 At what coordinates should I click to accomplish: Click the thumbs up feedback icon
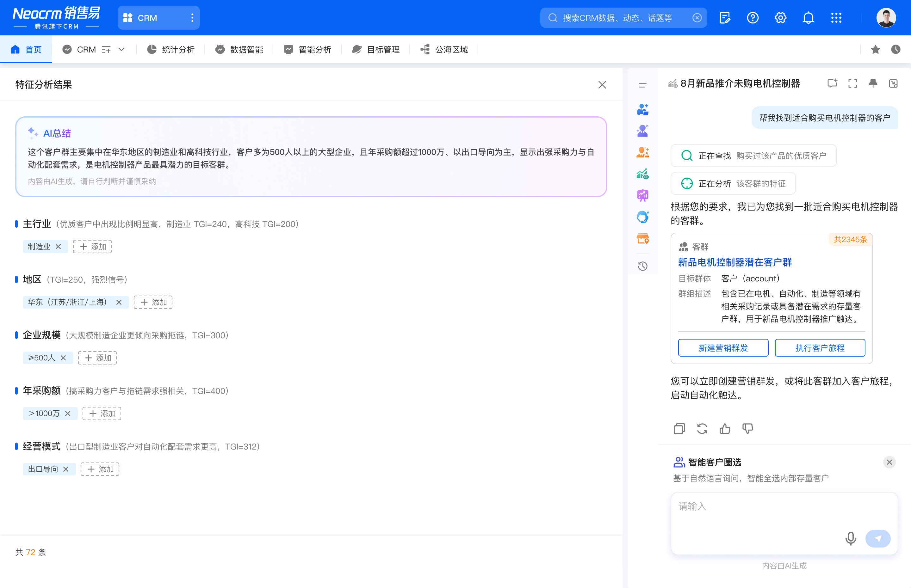coord(725,429)
